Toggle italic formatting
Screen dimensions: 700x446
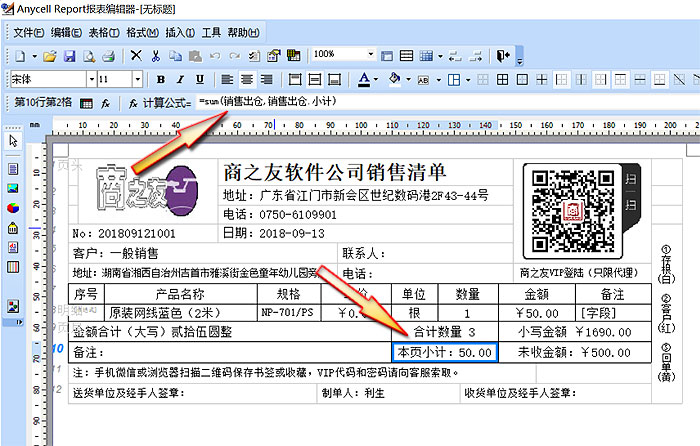tap(180, 79)
